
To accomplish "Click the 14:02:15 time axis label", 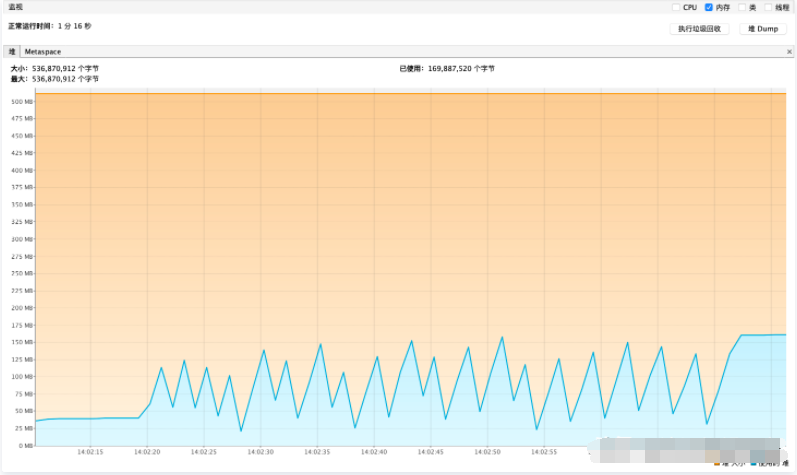I will [x=90, y=452].
